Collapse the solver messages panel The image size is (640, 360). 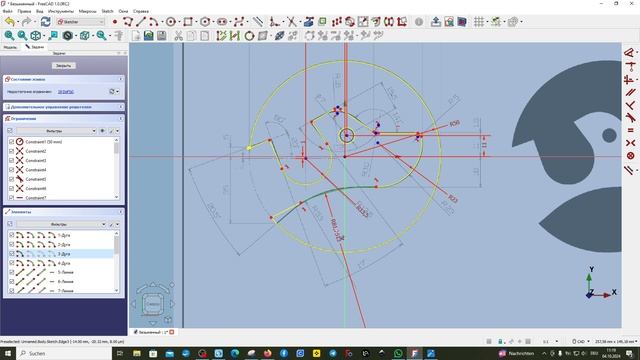[x=121, y=79]
